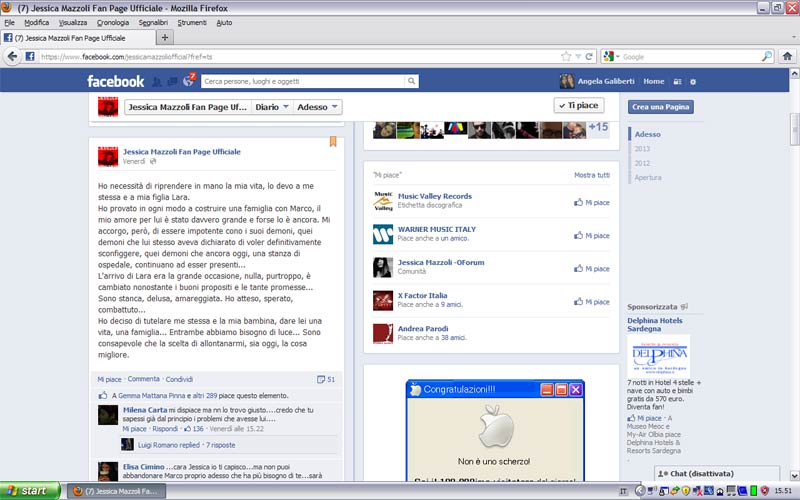The height and width of the screenshot is (500, 800).
Task: Bookmark page with the star icon
Action: [x=566, y=57]
